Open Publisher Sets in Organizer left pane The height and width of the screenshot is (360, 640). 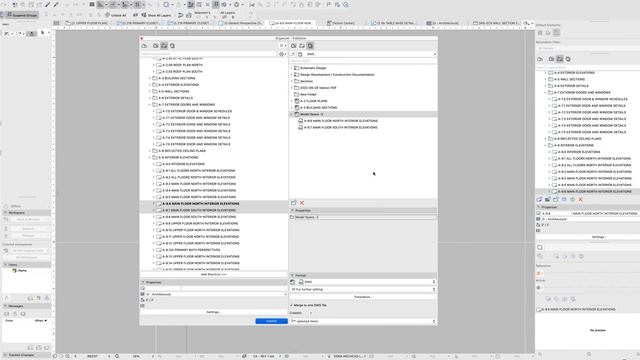coord(172,46)
